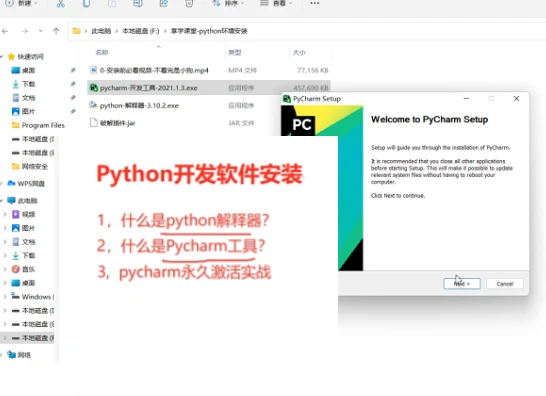
Task: Click Next > in PyCharm Setup
Action: (x=462, y=284)
